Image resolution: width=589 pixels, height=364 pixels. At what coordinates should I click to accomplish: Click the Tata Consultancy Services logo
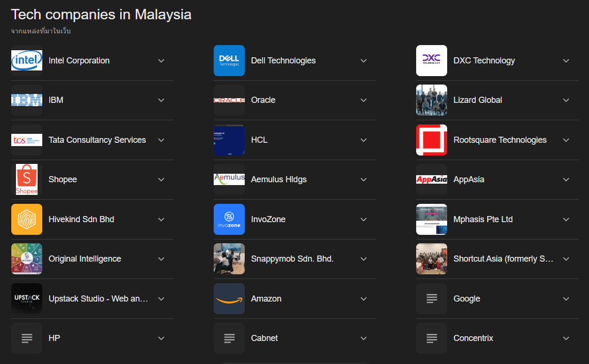click(27, 140)
